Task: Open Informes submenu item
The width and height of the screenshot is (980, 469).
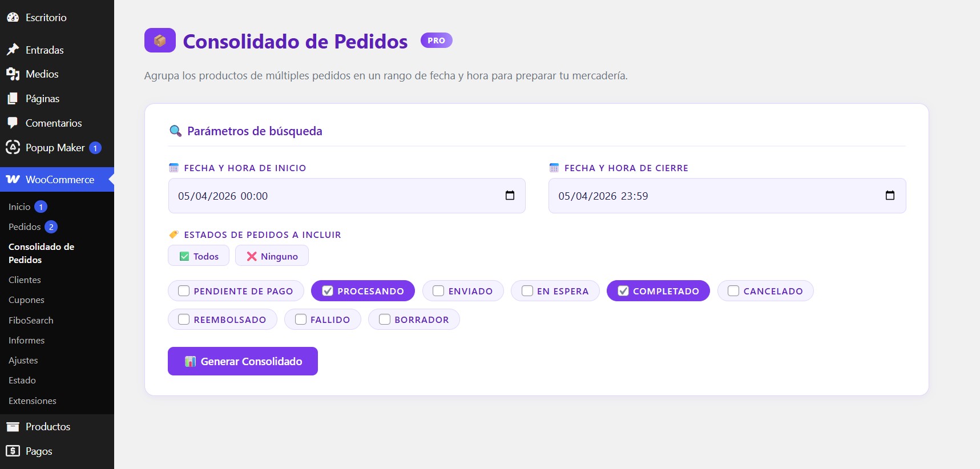Action: (x=26, y=341)
